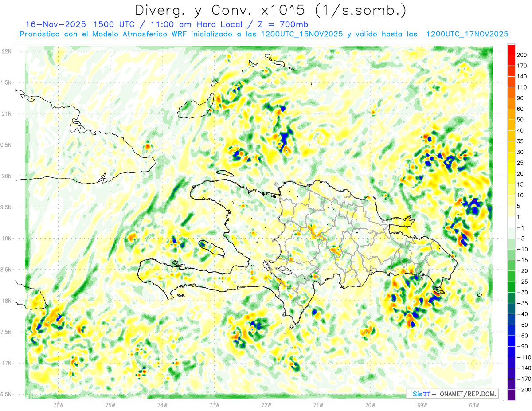Select the '75W' longitude axis label
The image size is (532, 411).
[x=110, y=405]
